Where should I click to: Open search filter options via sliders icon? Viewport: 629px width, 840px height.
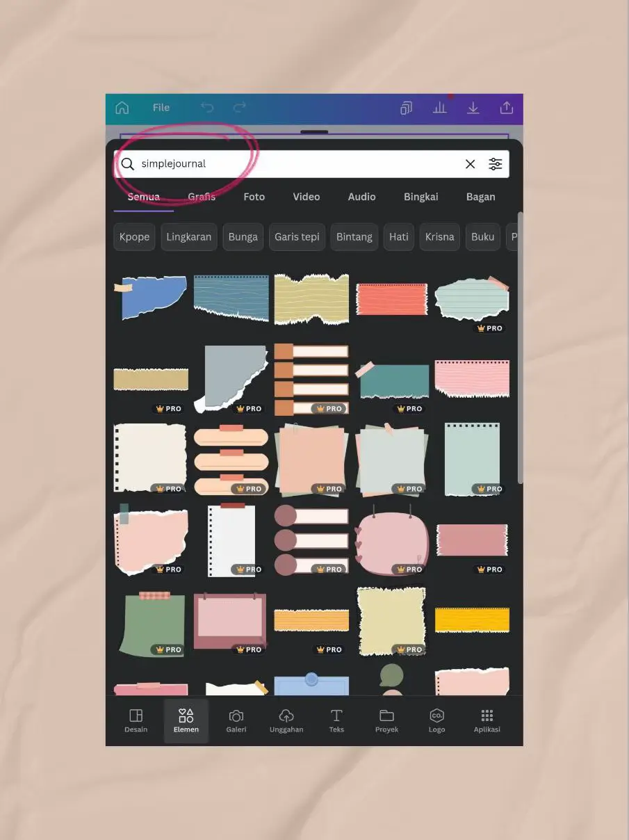point(496,163)
